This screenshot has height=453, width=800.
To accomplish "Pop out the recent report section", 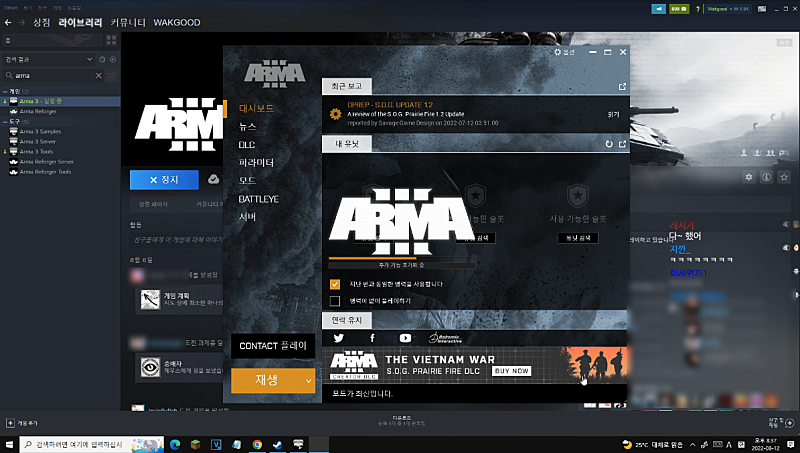I will click(x=622, y=87).
